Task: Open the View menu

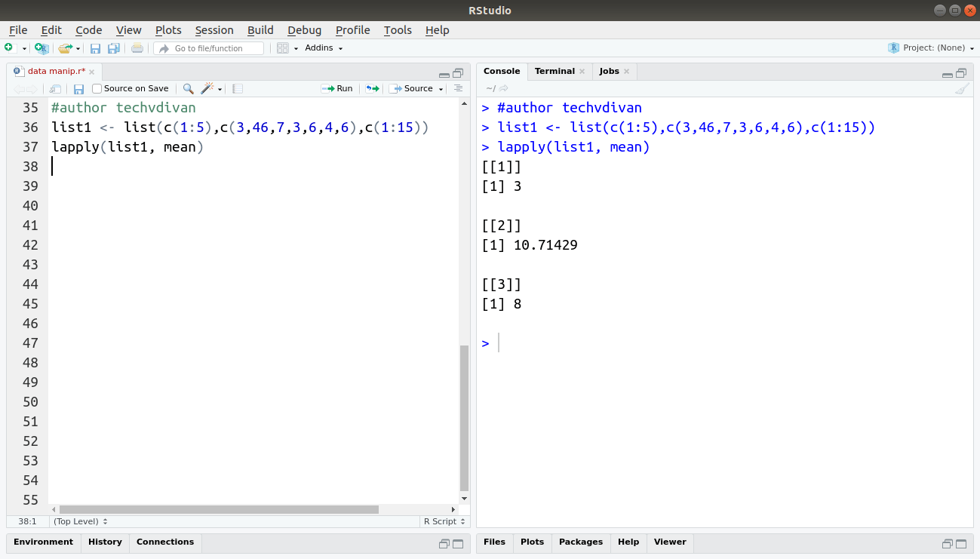Action: click(128, 30)
